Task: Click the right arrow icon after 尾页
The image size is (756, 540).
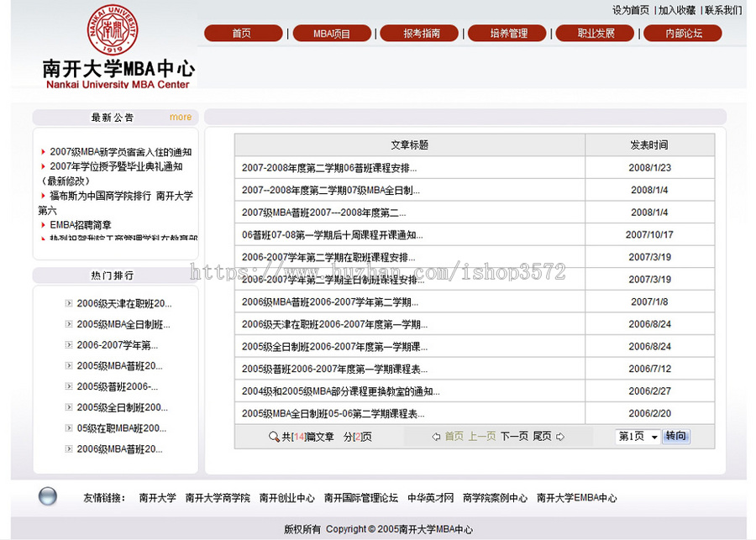Action: (x=561, y=436)
